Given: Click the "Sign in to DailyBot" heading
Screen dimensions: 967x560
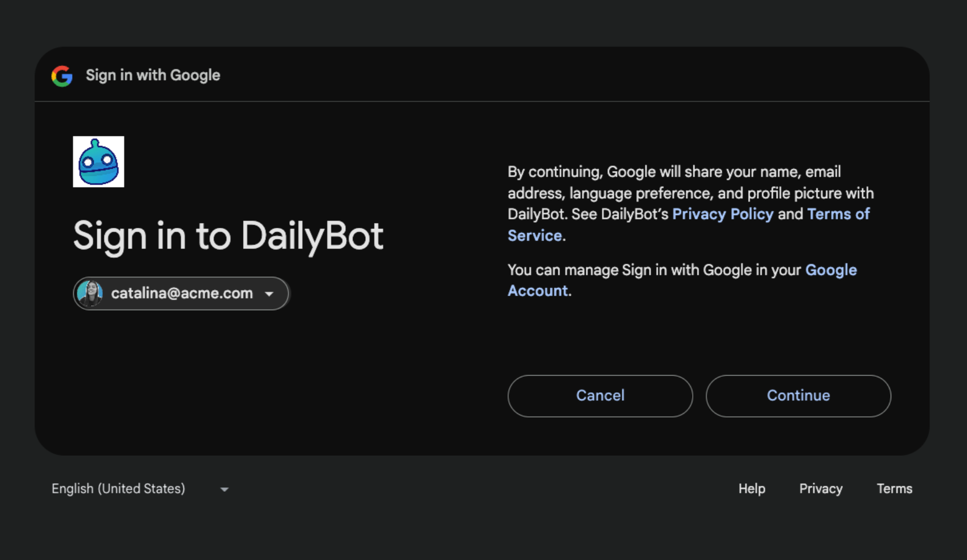Looking at the screenshot, I should click(228, 236).
